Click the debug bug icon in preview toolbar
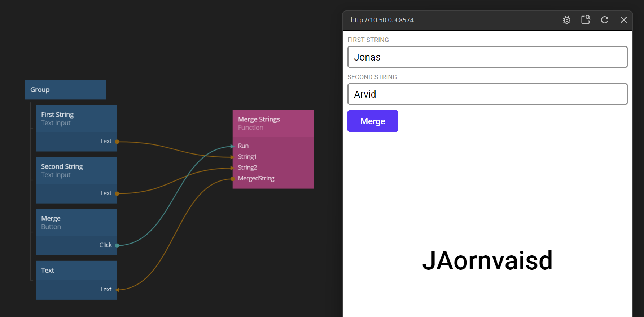Image resolution: width=644 pixels, height=317 pixels. coord(566,20)
